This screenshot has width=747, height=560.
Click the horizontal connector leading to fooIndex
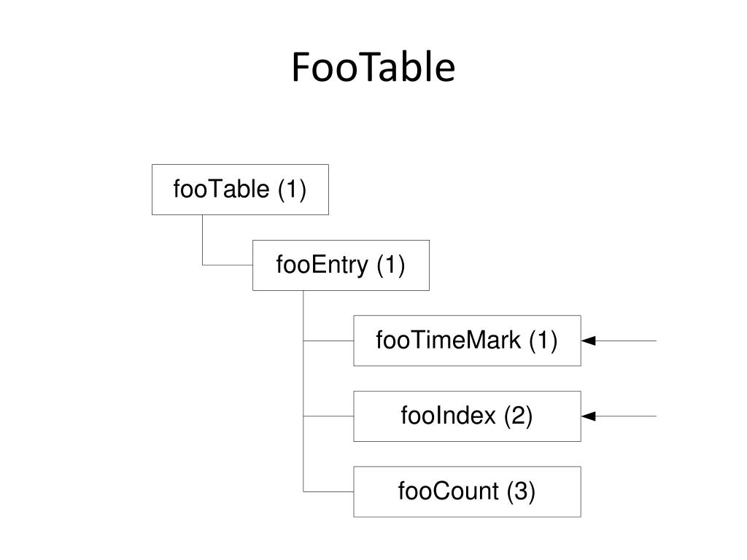point(328,416)
